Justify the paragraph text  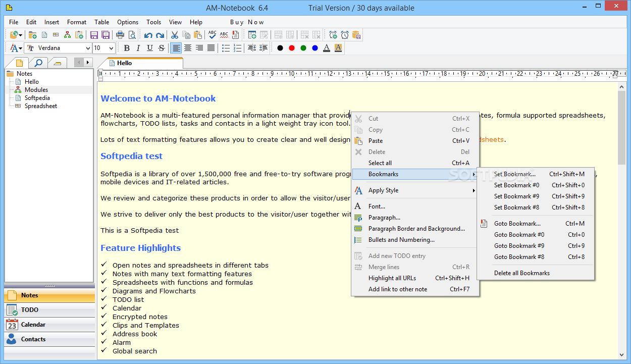click(x=211, y=48)
